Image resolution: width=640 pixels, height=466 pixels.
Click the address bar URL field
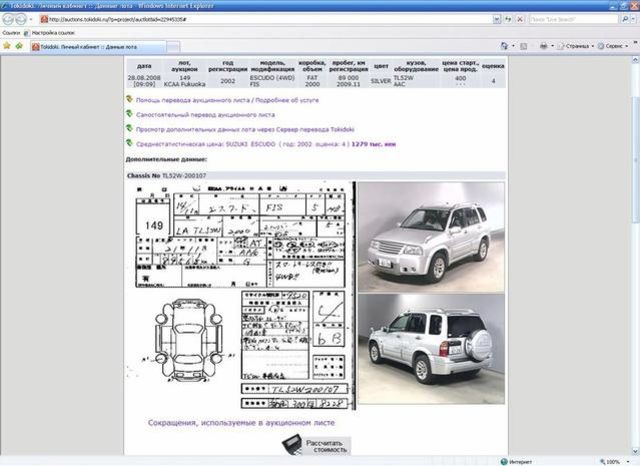pos(265,19)
